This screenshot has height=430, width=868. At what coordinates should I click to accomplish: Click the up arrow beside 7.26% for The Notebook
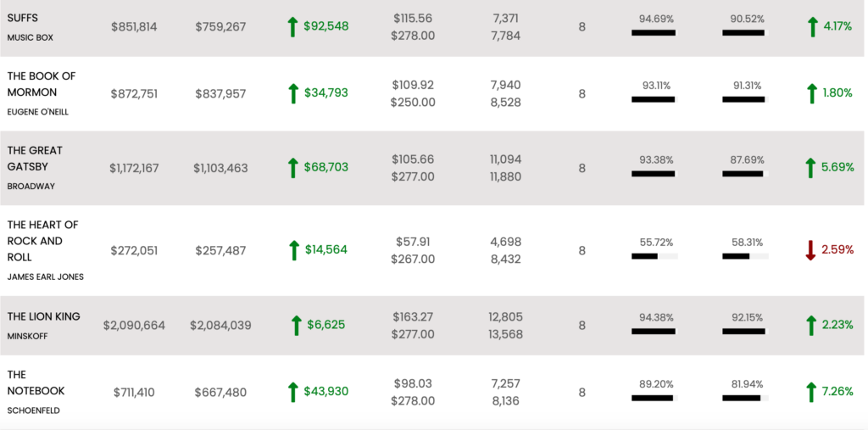(x=811, y=393)
